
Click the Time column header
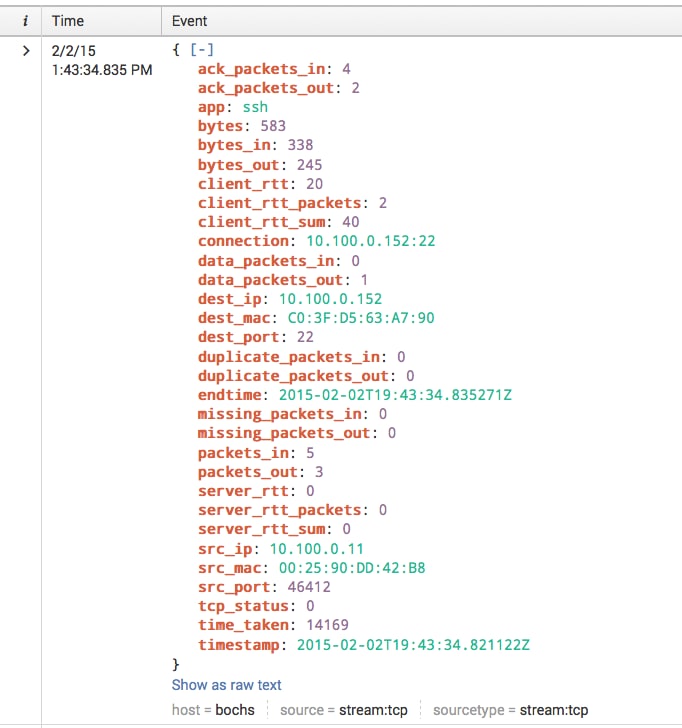pos(68,21)
